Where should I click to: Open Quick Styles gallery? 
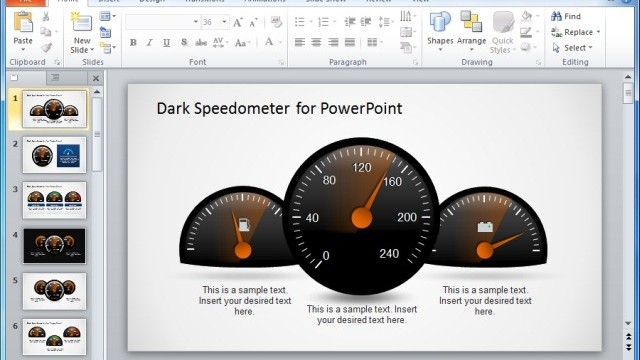point(503,33)
